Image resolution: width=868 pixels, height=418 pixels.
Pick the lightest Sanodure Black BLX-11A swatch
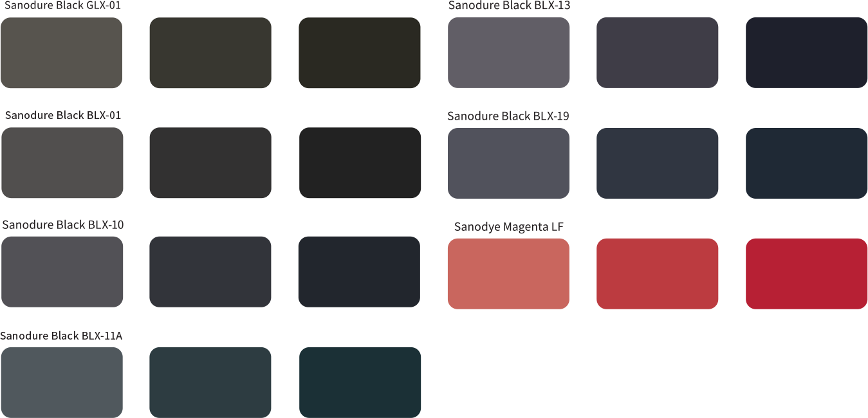pos(61,382)
